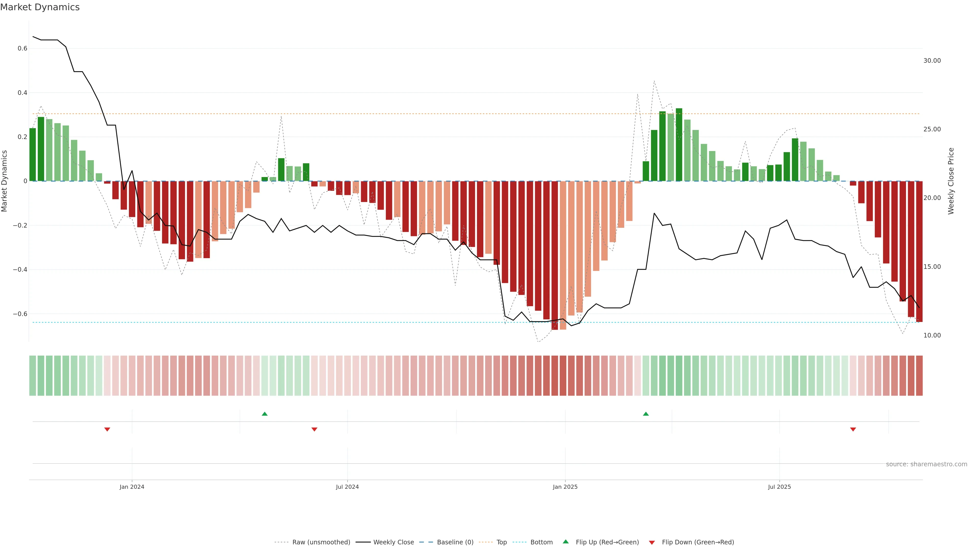980x551 pixels.
Task: Toggle the Baseline (0) legend entry
Action: point(455,542)
